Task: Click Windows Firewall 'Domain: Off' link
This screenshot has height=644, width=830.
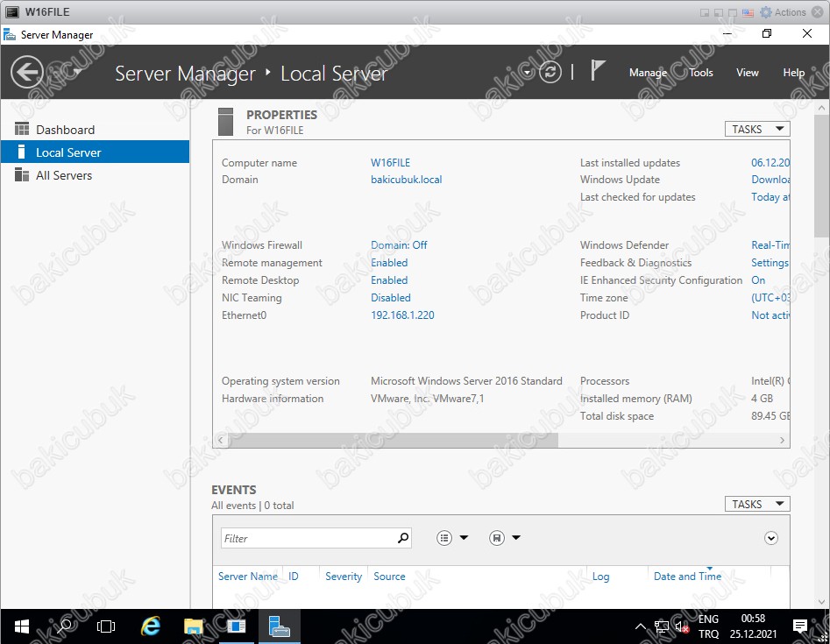Action: (399, 245)
